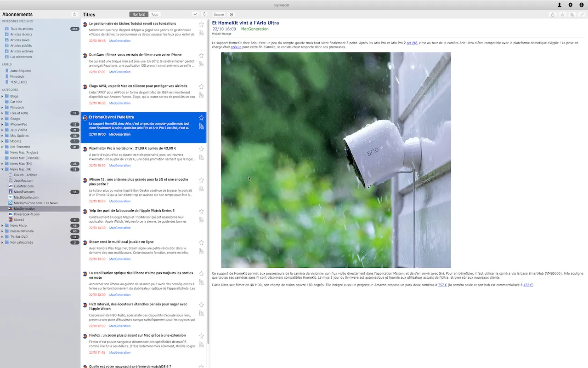Screen dimensions: 588x368
Task: Open the info icon in the menu bar
Action: click(x=582, y=5)
